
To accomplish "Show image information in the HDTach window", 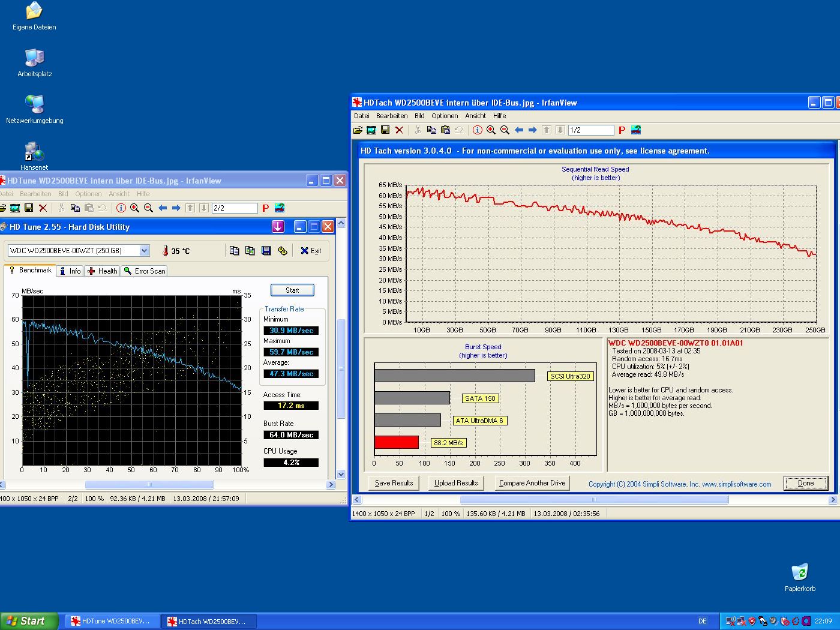I will 477,130.
